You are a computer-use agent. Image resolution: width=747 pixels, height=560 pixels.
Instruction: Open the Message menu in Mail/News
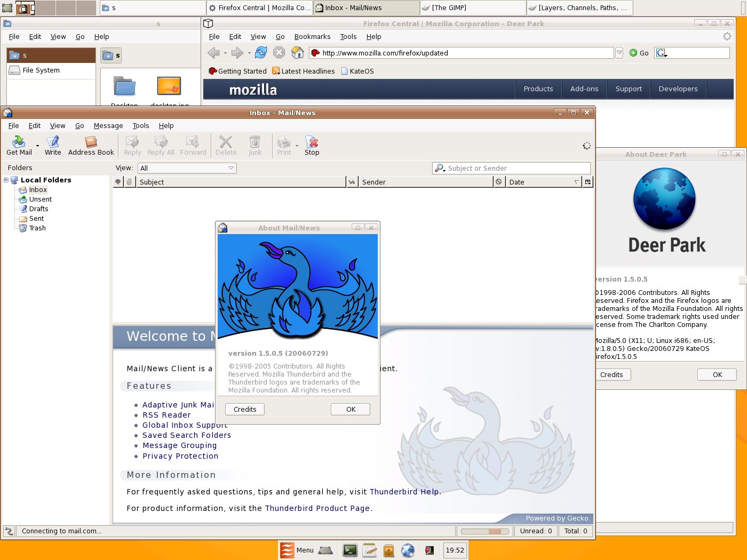(x=108, y=126)
